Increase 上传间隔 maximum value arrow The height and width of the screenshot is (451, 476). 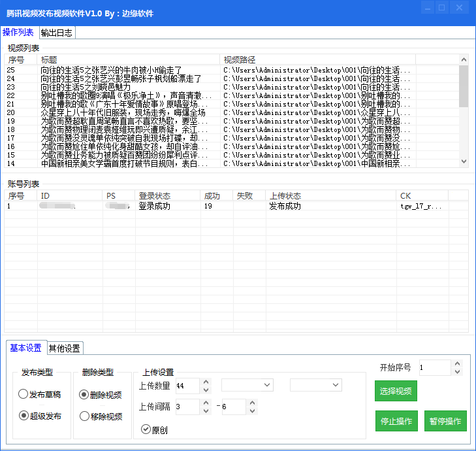click(252, 403)
